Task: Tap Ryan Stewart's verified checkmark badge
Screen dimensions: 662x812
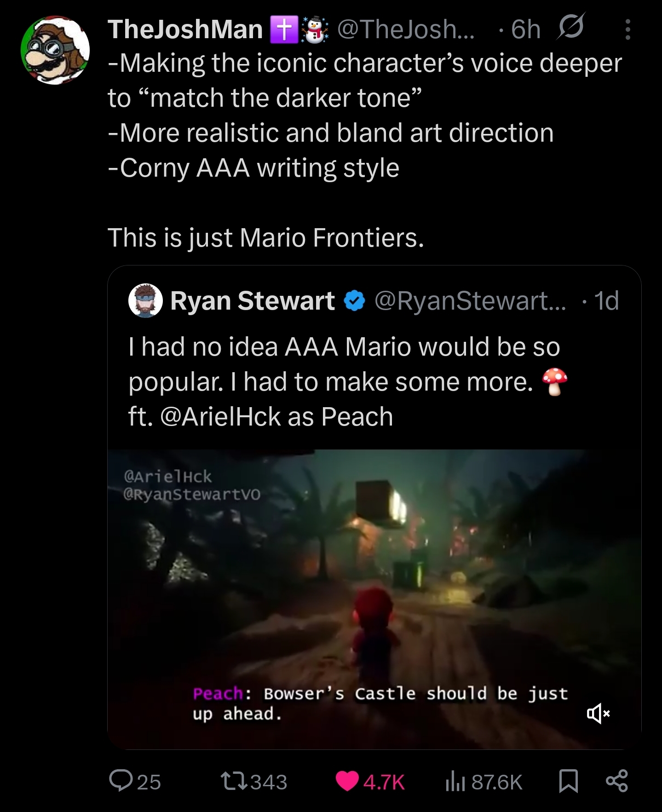Action: (354, 301)
